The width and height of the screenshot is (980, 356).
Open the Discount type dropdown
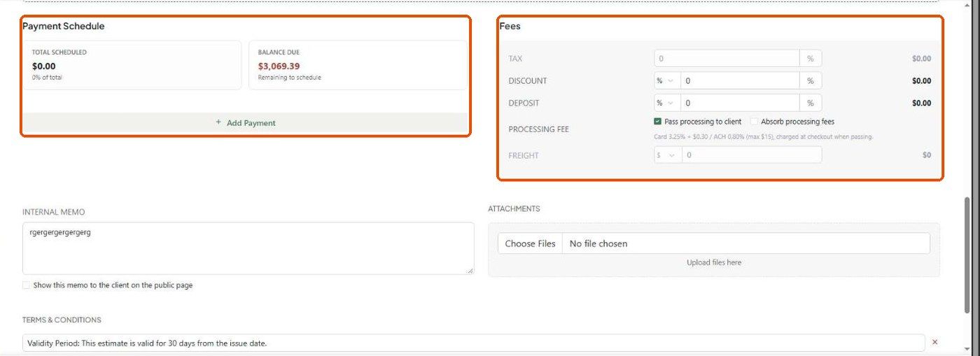[665, 80]
